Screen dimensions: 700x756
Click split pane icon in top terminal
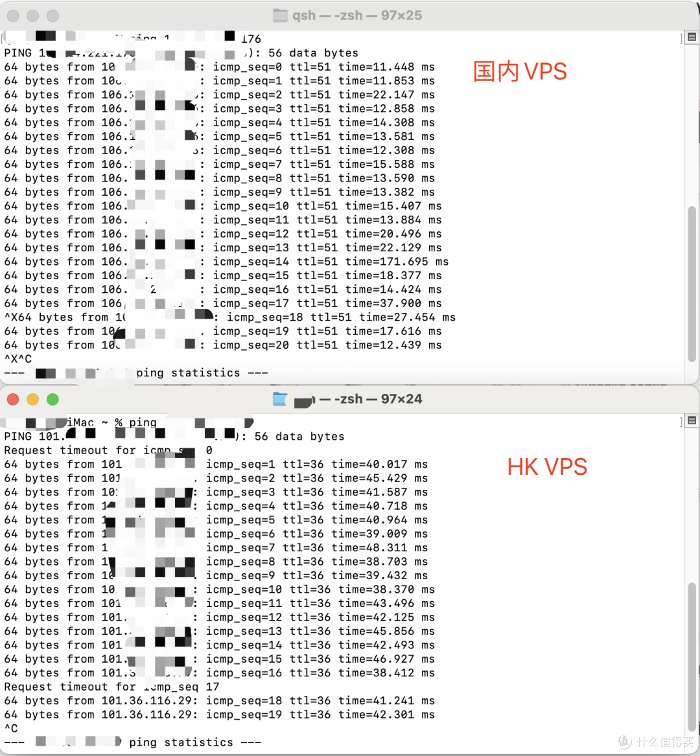692,37
